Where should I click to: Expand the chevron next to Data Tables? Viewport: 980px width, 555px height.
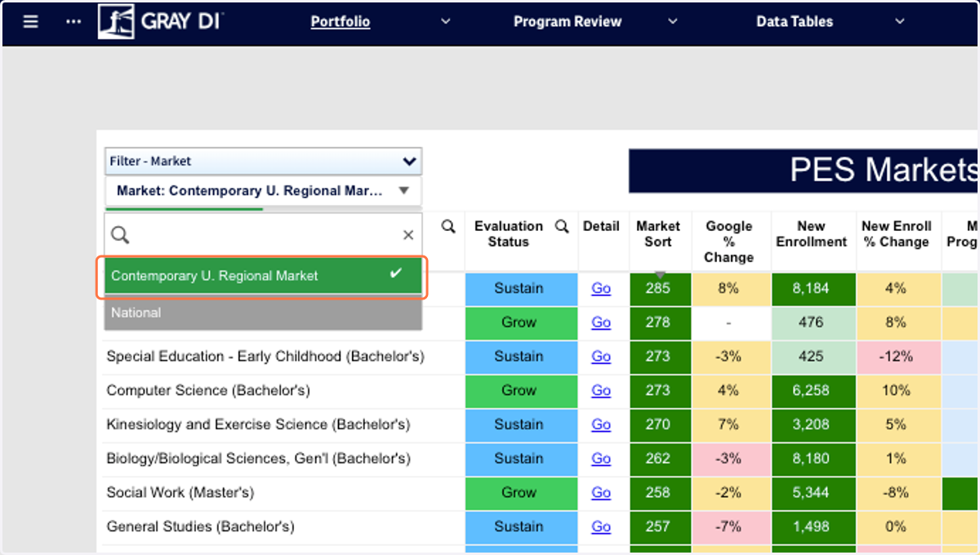pos(900,22)
